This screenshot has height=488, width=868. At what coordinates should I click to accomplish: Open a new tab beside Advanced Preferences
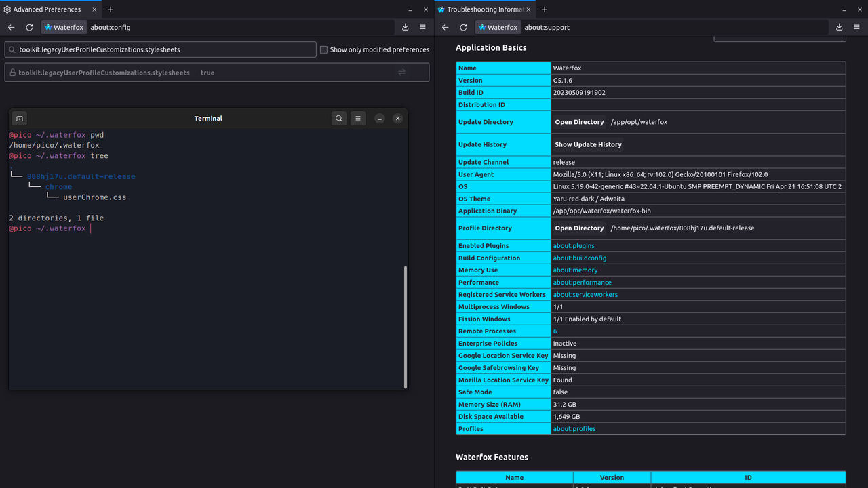click(x=111, y=9)
